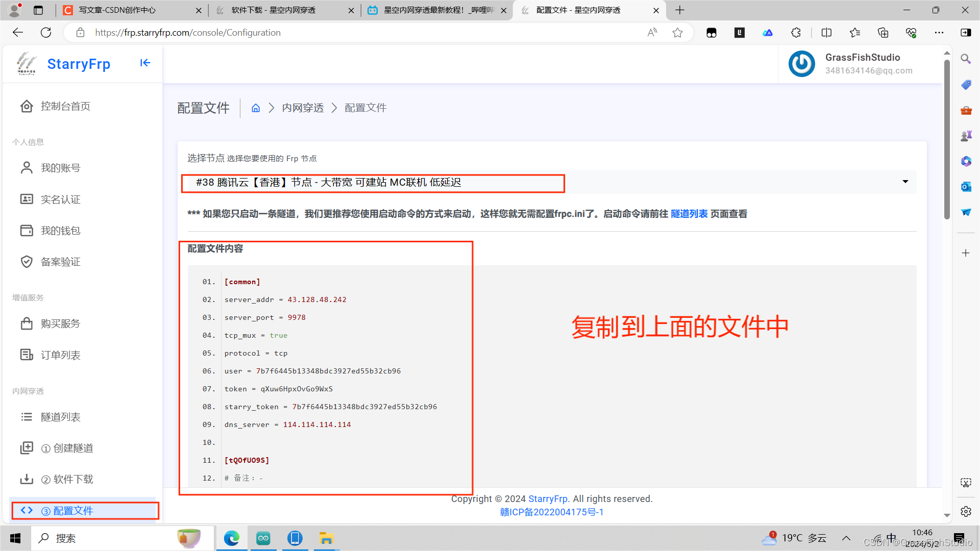
Task: Open the 赣ICP备2022004175号-1 link
Action: point(551,512)
